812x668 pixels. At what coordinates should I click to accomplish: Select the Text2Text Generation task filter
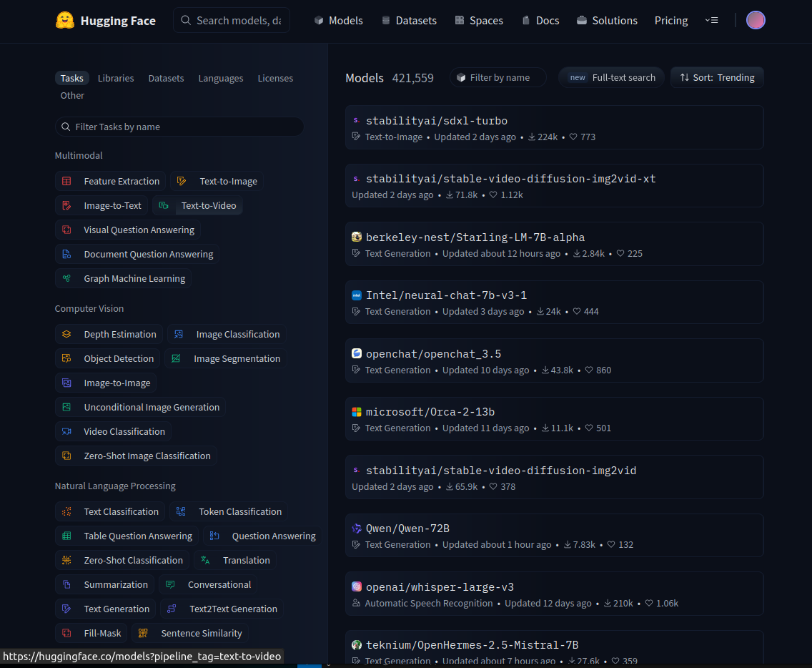[x=222, y=609]
